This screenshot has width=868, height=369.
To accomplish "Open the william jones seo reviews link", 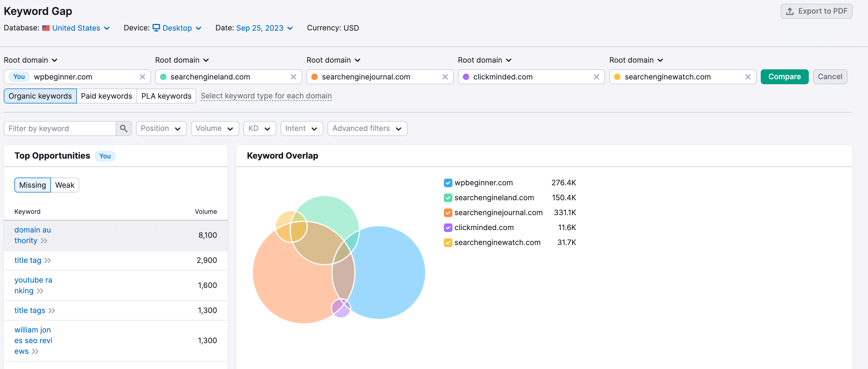I will pyautogui.click(x=33, y=341).
